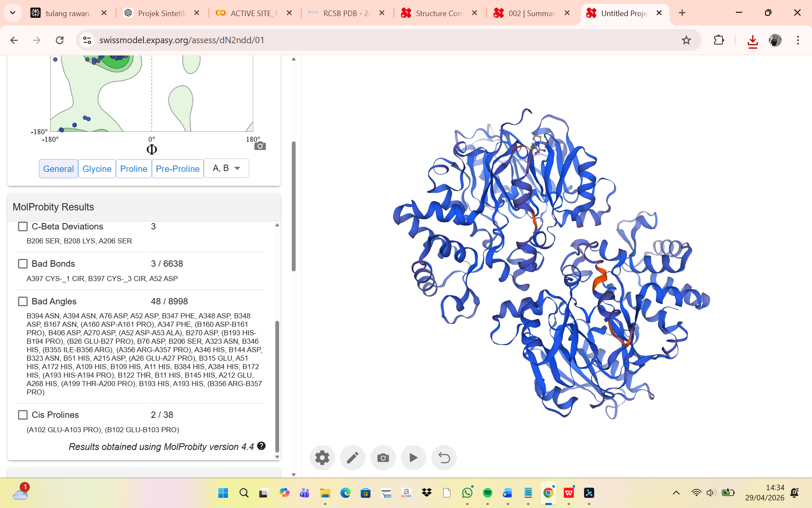Click the Cis Prolines count 2 / 38
The width and height of the screenshot is (812, 508).
(162, 415)
